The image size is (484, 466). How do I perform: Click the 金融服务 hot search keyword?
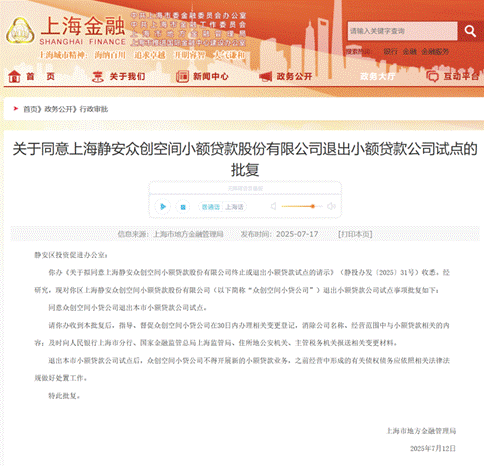[x=435, y=52]
